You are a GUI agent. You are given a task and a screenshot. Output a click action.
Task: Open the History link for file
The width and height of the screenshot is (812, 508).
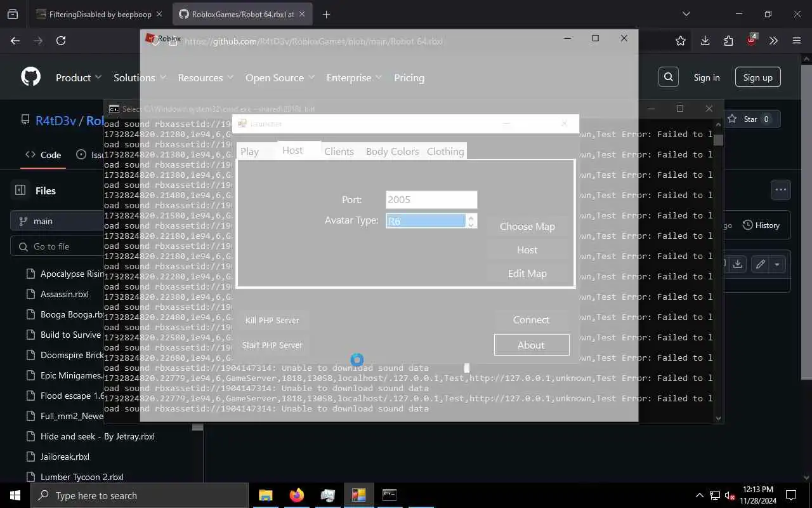761,225
